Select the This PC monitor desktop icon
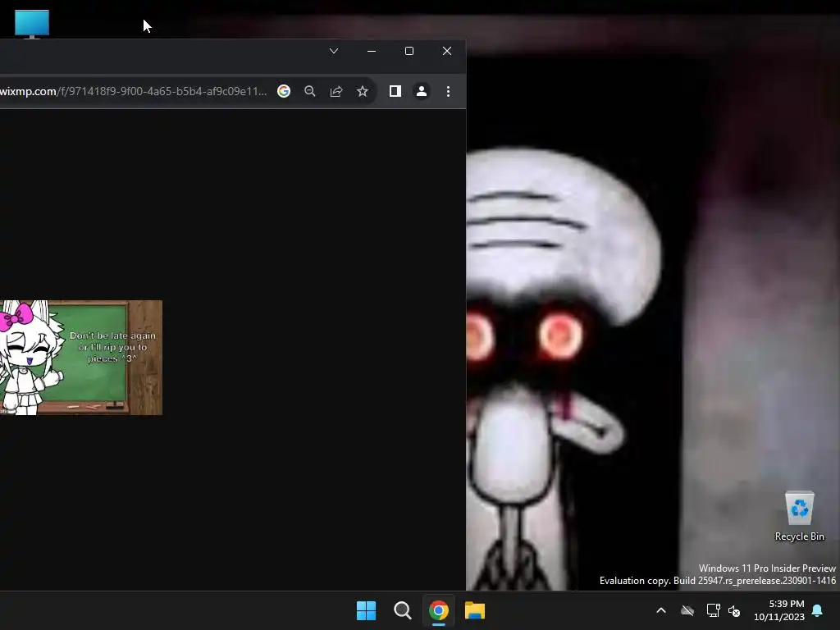Image resolution: width=840 pixels, height=630 pixels. [x=32, y=24]
